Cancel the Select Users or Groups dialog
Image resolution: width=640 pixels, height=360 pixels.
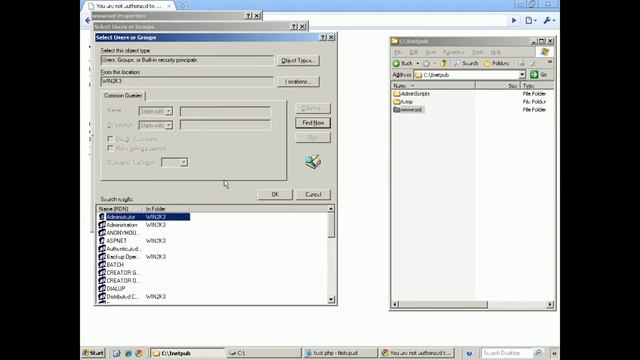[x=313, y=195]
